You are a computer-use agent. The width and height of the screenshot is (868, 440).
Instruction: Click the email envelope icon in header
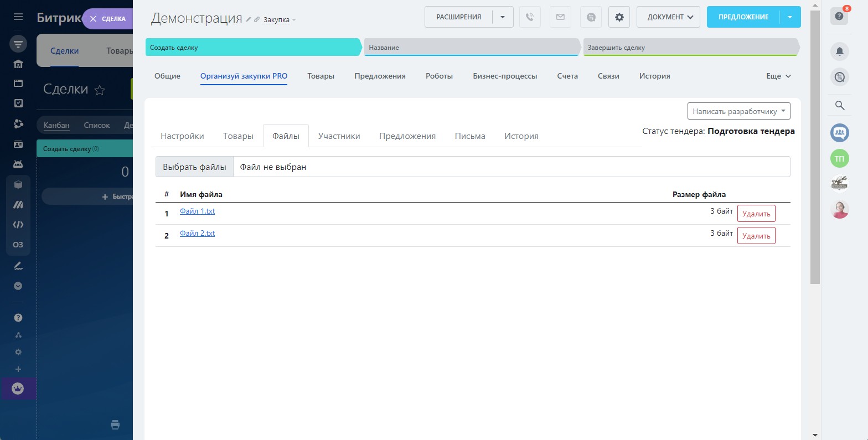560,17
